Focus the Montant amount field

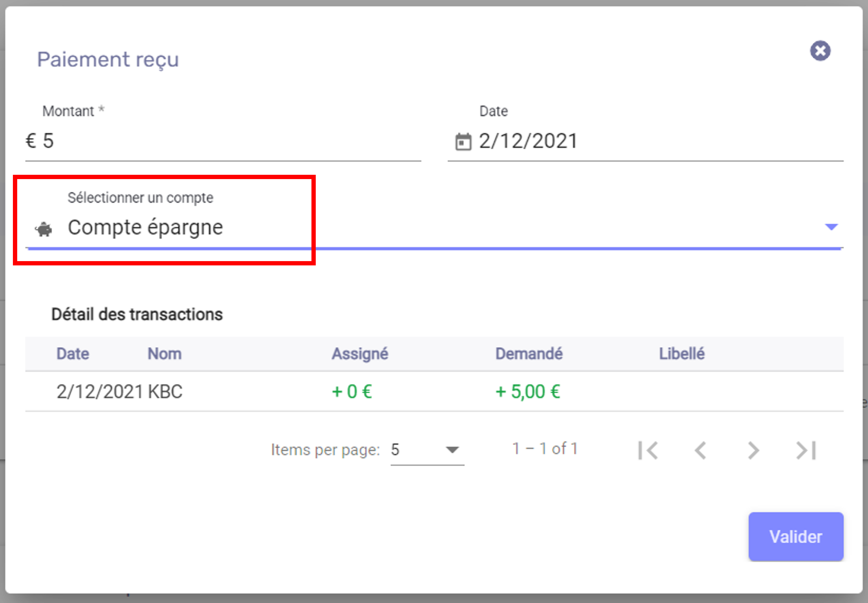tap(223, 141)
